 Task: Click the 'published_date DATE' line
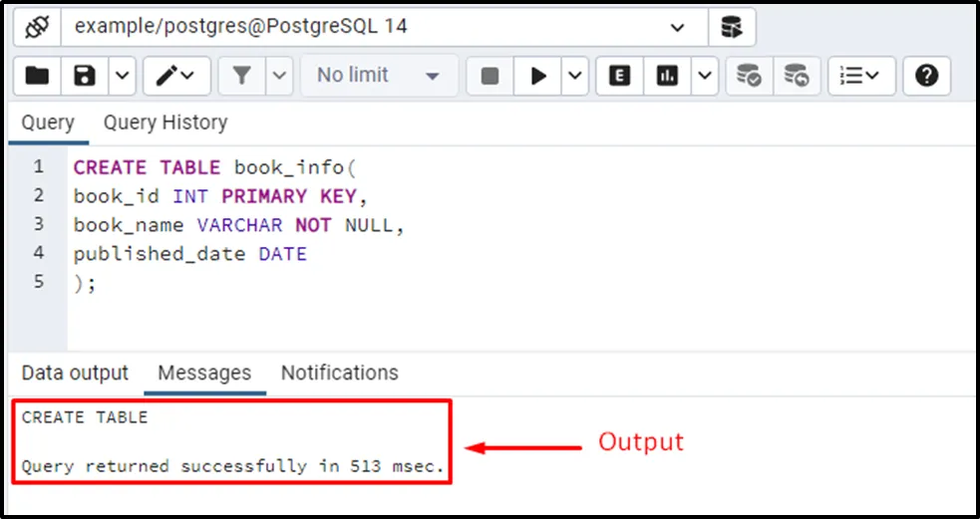tap(190, 254)
